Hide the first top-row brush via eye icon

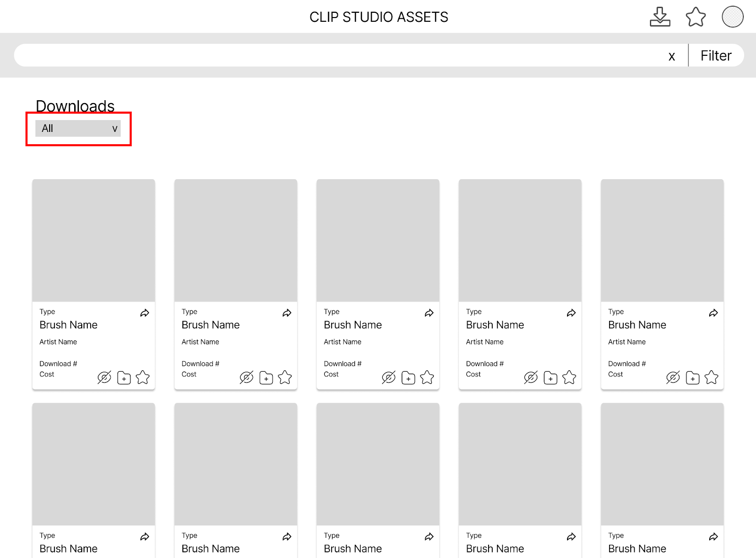(x=104, y=377)
